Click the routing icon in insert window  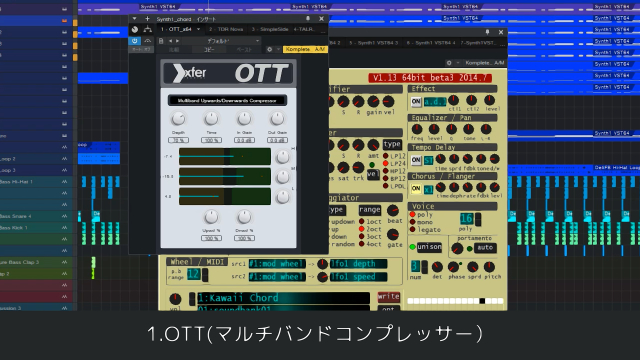pos(147,29)
